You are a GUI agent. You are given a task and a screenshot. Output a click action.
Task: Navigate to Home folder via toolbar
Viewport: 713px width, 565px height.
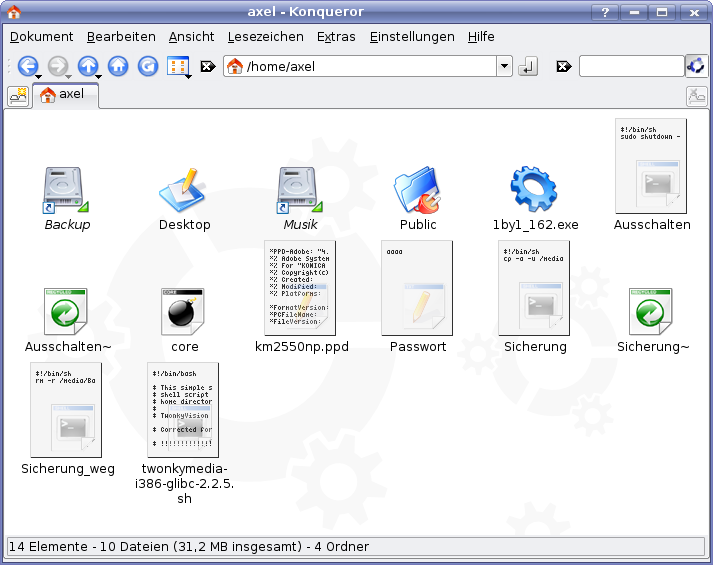118,66
